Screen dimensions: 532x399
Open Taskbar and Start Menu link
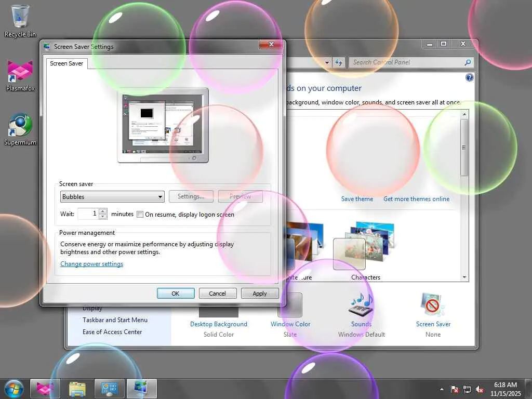[115, 320]
